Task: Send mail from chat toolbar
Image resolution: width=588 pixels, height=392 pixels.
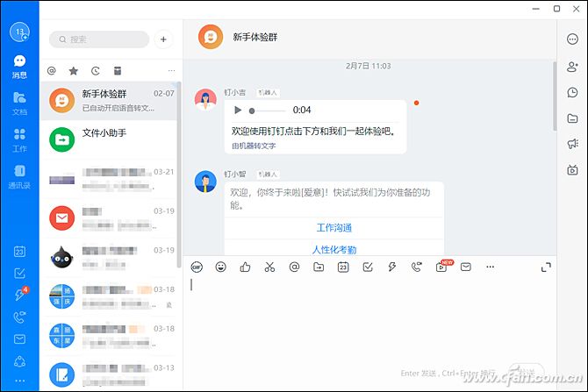Action: point(466,267)
